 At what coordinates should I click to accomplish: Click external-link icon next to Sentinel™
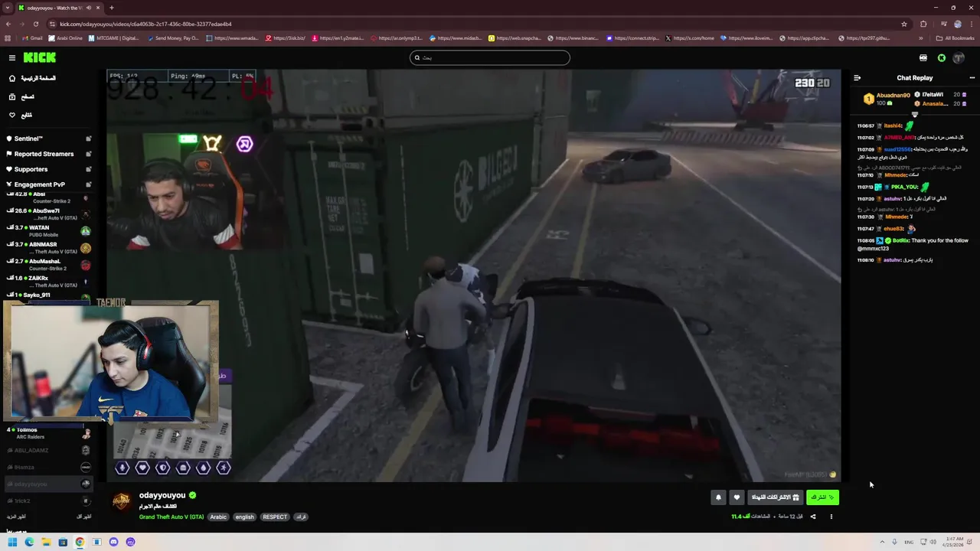click(88, 139)
